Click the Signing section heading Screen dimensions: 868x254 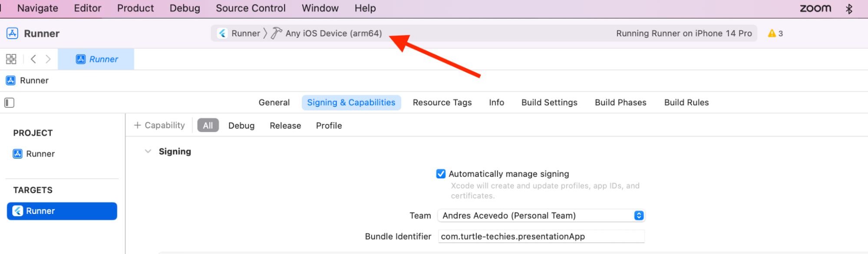[175, 151]
